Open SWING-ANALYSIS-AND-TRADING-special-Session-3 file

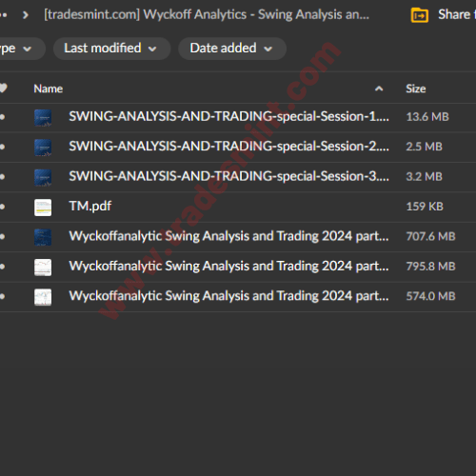(228, 176)
